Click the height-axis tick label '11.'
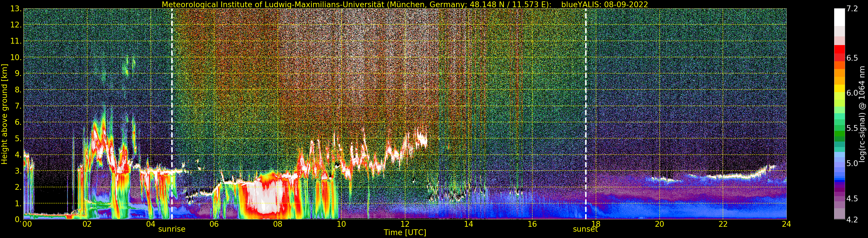Screen dimensions: 868x238 16,41
